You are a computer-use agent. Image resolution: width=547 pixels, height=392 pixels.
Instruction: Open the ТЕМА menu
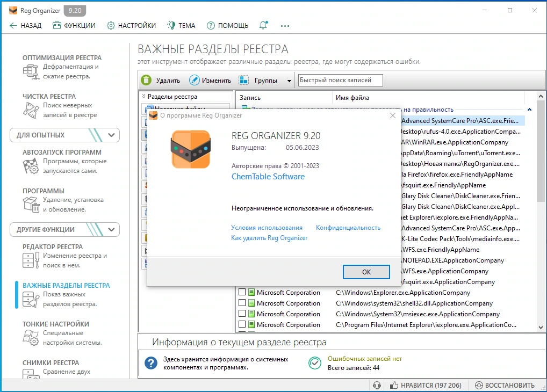pyautogui.click(x=182, y=25)
